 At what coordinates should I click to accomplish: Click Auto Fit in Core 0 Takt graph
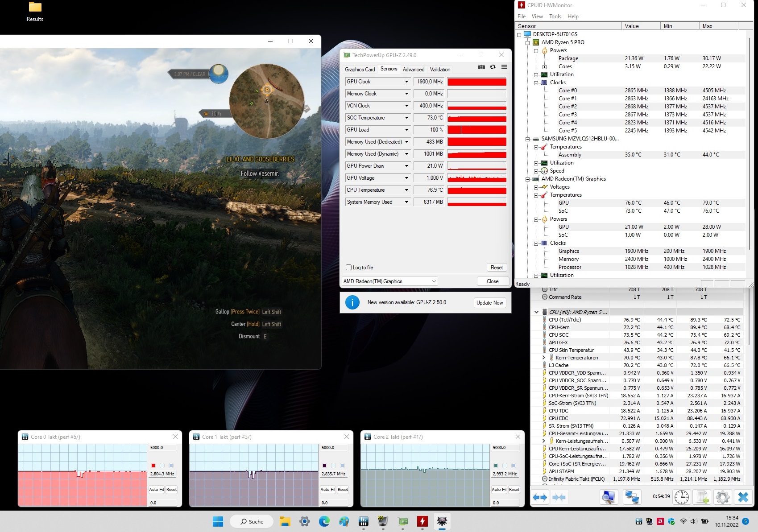[x=156, y=490]
